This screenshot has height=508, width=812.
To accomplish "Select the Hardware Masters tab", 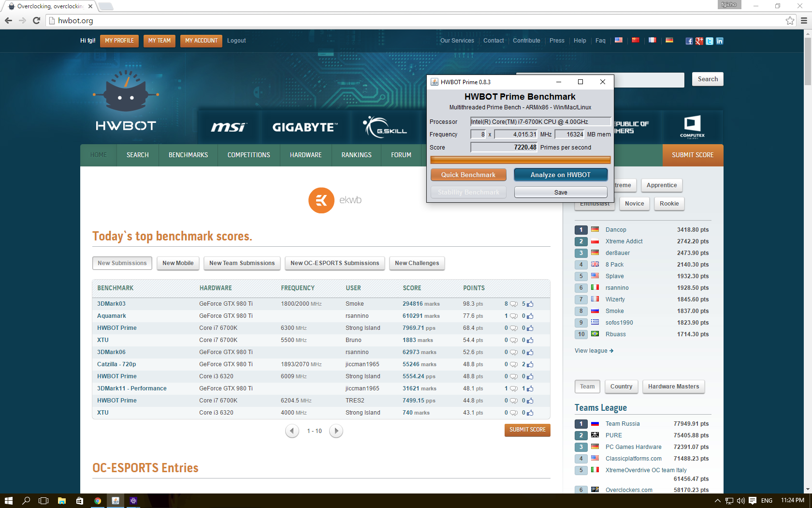I will pos(674,387).
